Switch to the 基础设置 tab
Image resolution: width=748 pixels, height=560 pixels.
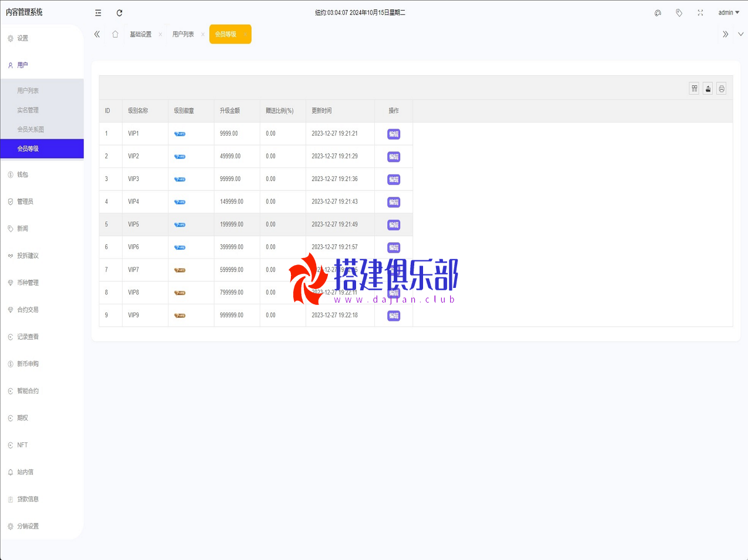click(x=140, y=34)
